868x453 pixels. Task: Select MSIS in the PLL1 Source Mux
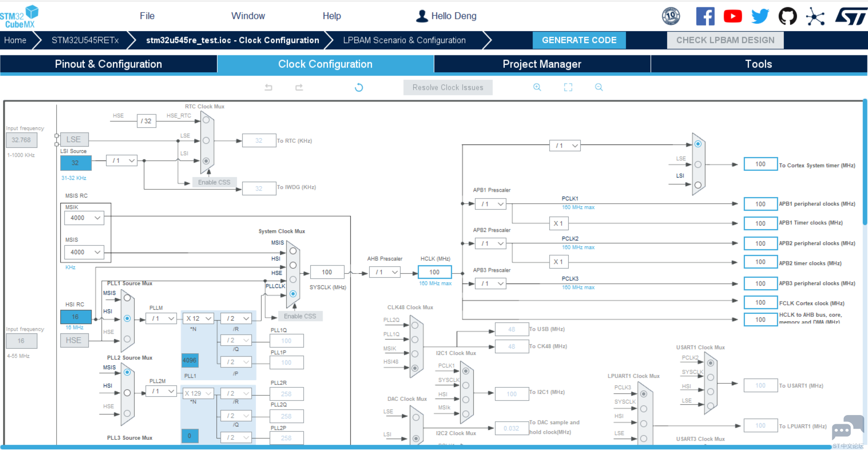(x=127, y=298)
